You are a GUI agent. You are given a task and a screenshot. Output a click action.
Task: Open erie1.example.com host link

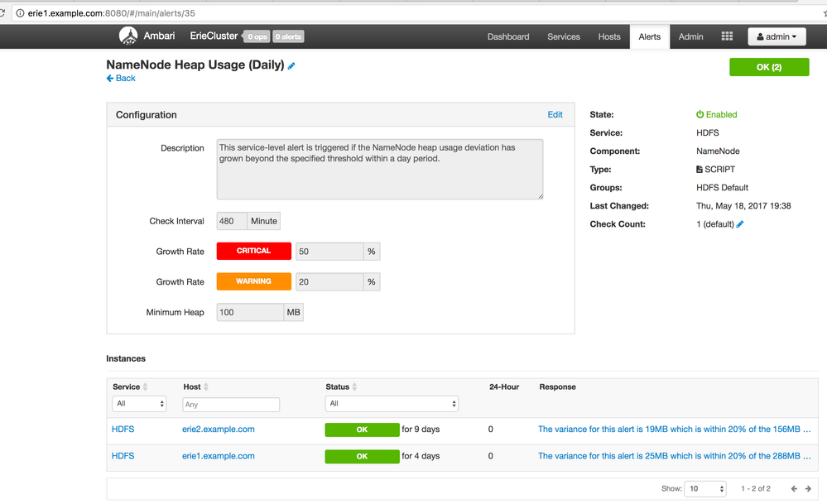(x=219, y=456)
